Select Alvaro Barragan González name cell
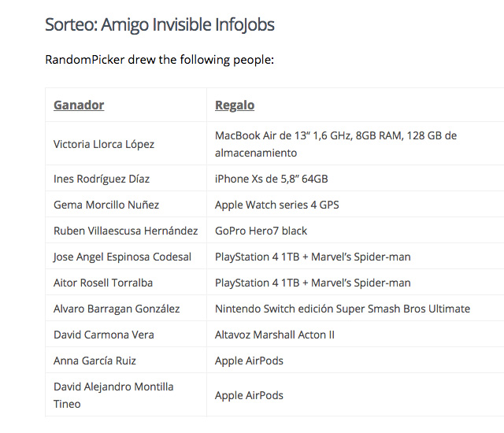This screenshot has height=433, width=504. click(117, 309)
